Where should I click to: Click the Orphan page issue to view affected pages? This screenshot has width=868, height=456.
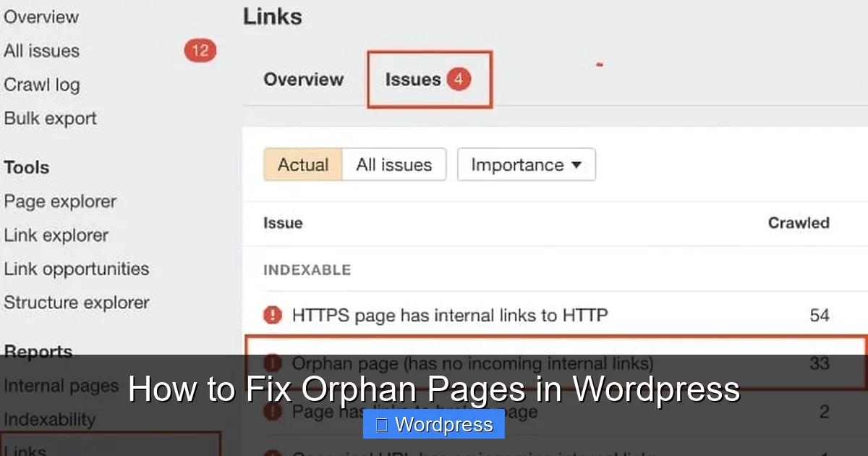(473, 363)
